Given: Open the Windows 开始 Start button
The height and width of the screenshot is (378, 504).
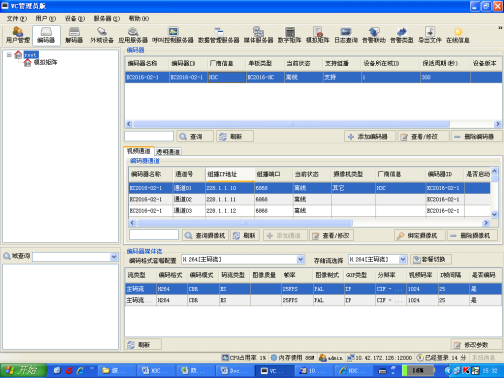Looking at the screenshot, I should point(23,370).
